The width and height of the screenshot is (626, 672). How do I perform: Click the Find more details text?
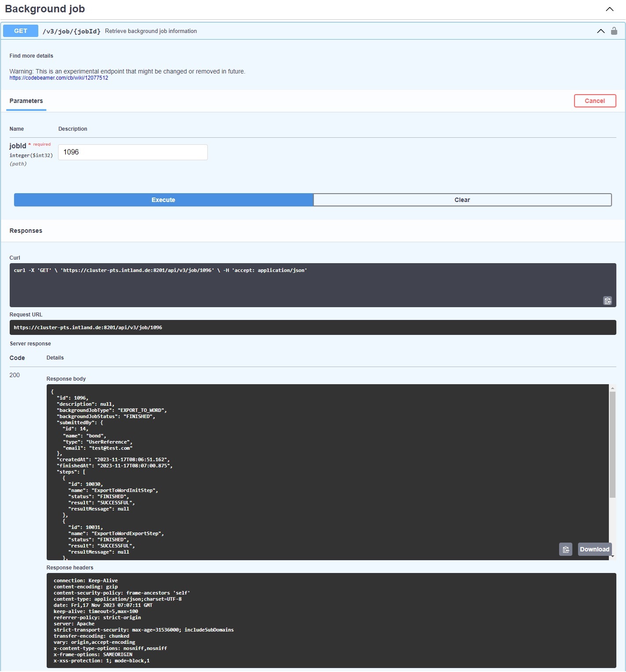31,56
